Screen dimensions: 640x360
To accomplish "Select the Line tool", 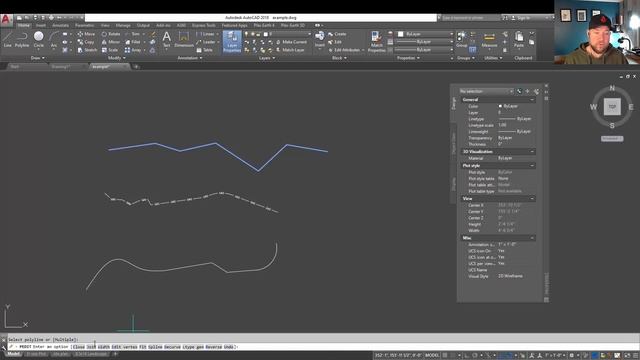I will point(7,40).
